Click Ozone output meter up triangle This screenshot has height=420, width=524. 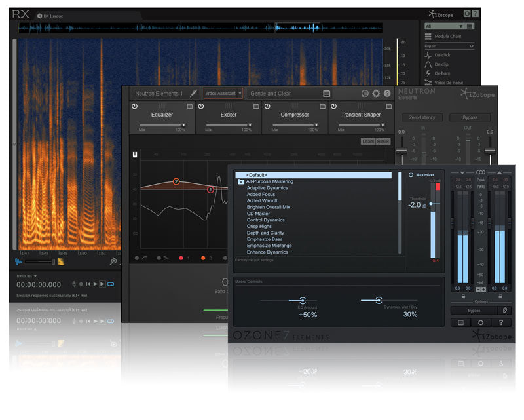coord(499,172)
